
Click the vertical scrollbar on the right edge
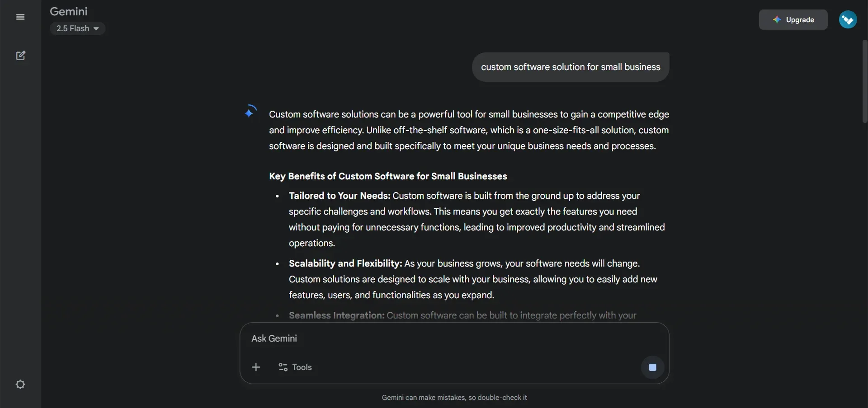coord(864,81)
